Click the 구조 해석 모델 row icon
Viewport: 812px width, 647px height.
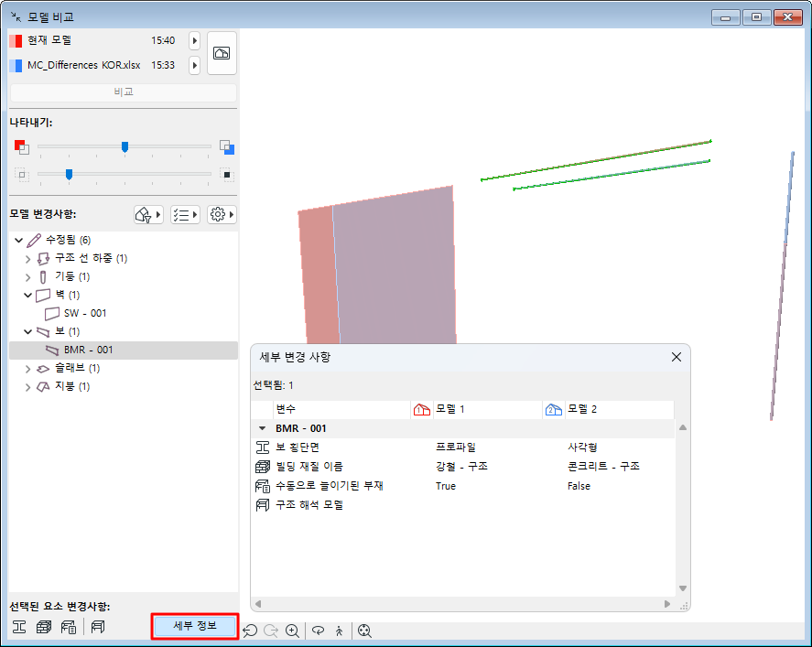[x=263, y=505]
